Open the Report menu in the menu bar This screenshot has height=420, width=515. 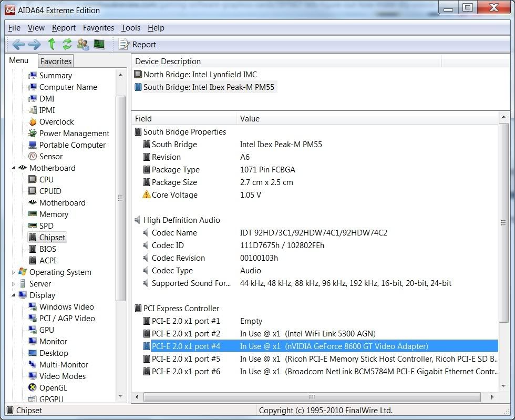tap(64, 28)
